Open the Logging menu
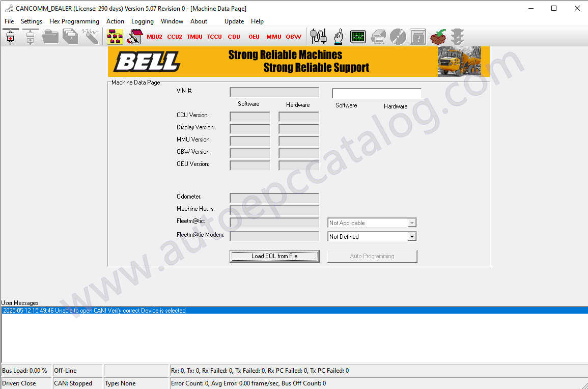Screen dimensions: 588x389 pyautogui.click(x=143, y=21)
